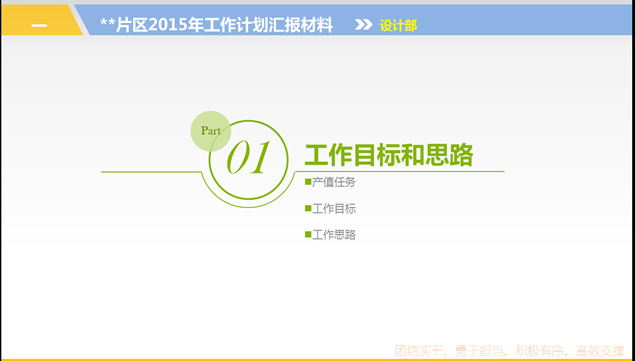Click the double chevron arrow icon in header
This screenshot has width=635, height=361.
(363, 25)
